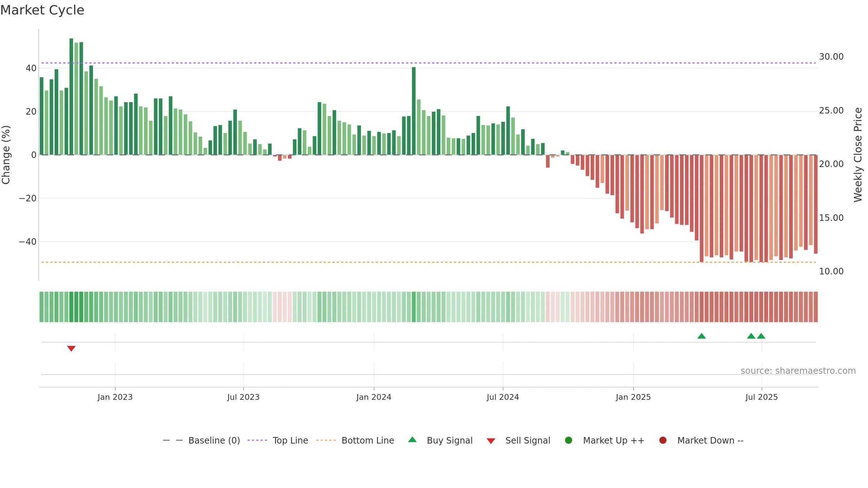Click the 15.00 price axis label
The image size is (868, 488).
(x=831, y=218)
